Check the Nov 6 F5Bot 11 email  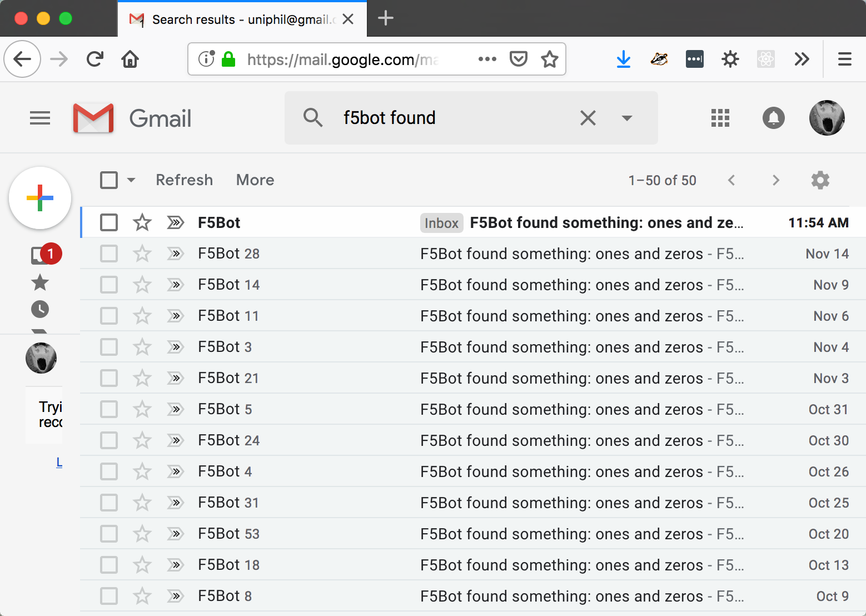tap(109, 316)
